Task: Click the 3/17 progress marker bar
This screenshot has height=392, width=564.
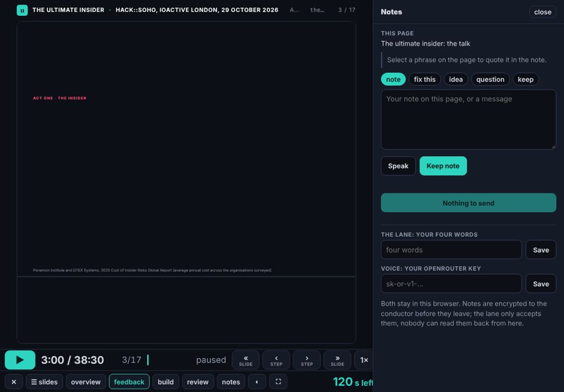Action: 148,360
